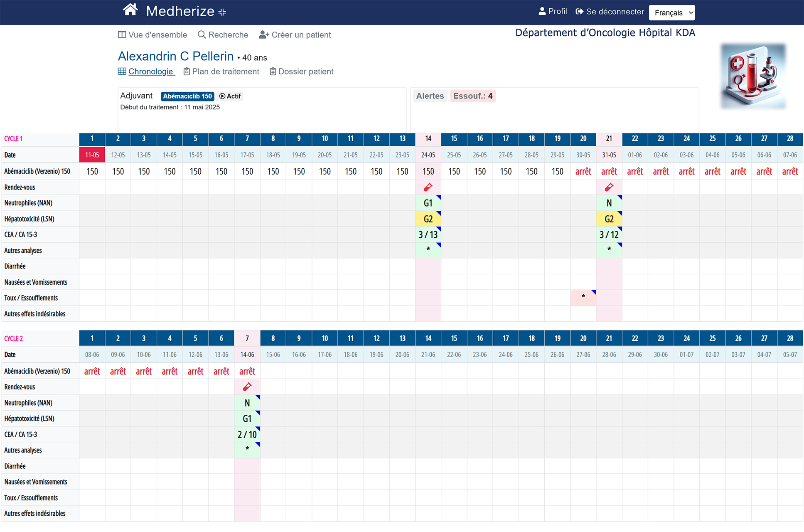The height and width of the screenshot is (532, 804).
Task: Select the yellow G2 hepatotoxicity cell on 24-05
Action: [x=428, y=219]
